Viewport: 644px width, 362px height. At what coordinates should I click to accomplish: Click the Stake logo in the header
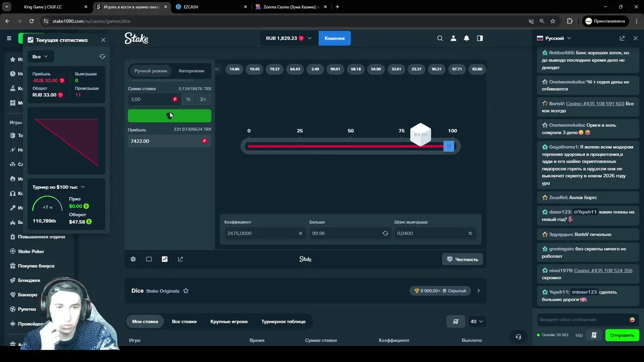click(x=136, y=38)
